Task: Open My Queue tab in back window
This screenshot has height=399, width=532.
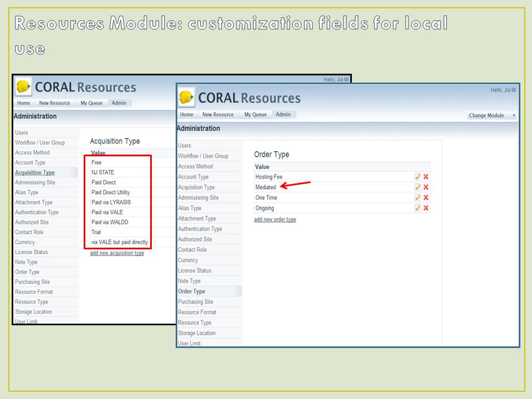Action: [x=91, y=103]
